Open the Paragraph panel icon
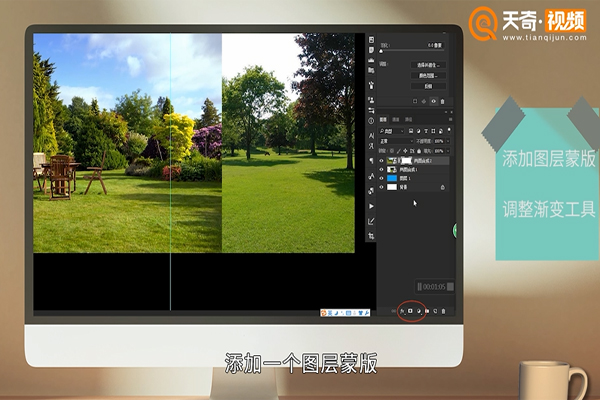Image resolution: width=600 pixels, height=400 pixels. point(371,160)
